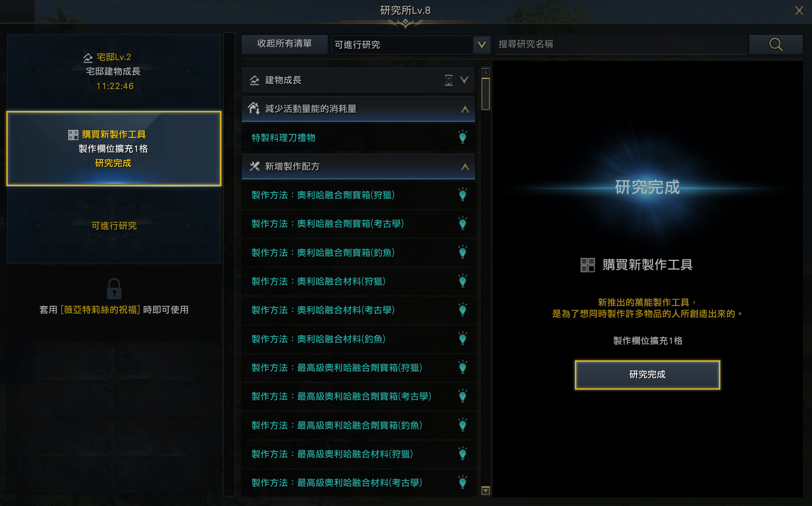Click the magnifier search icon button

(x=776, y=45)
